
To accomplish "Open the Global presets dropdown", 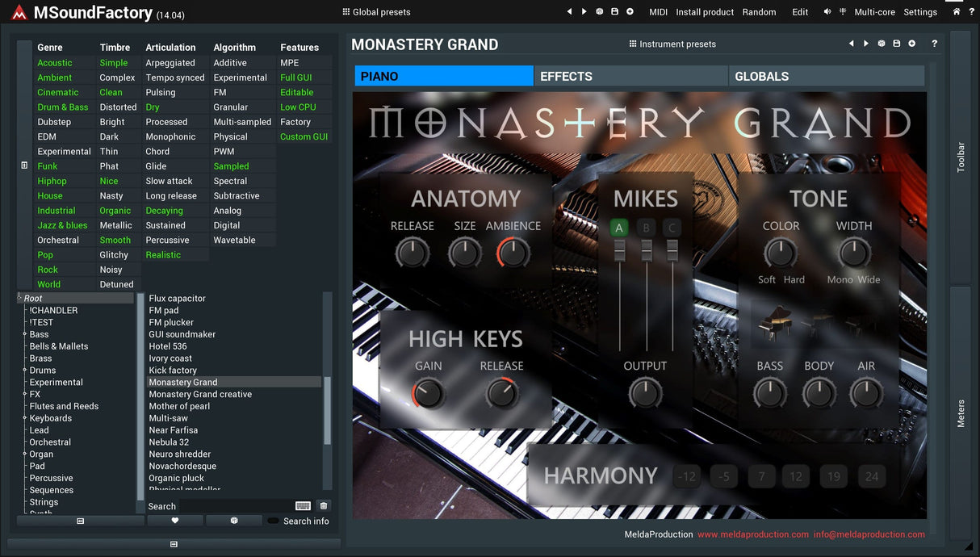I will [x=376, y=12].
